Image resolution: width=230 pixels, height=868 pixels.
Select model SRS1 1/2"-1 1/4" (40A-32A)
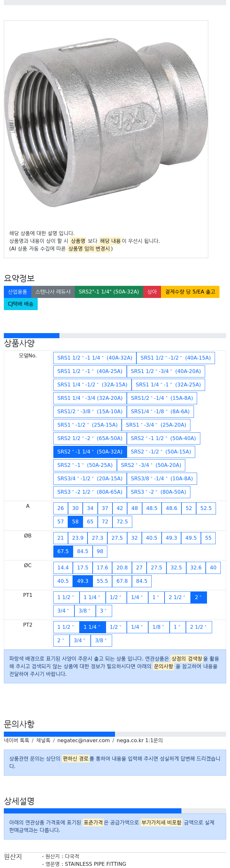coord(95,357)
